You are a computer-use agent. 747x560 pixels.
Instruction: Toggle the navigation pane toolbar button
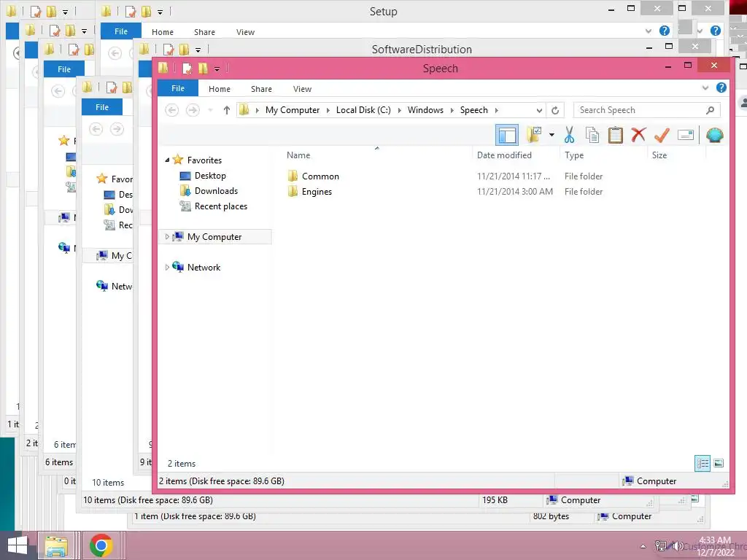pos(507,135)
